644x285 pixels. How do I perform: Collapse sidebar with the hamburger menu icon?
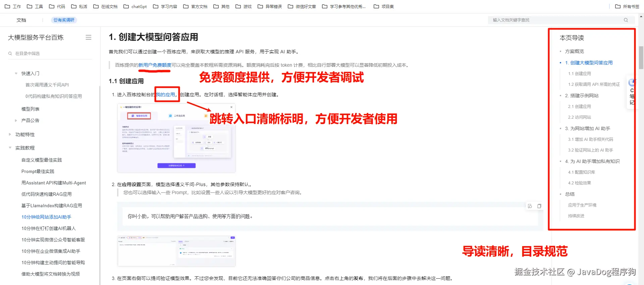[x=89, y=38]
